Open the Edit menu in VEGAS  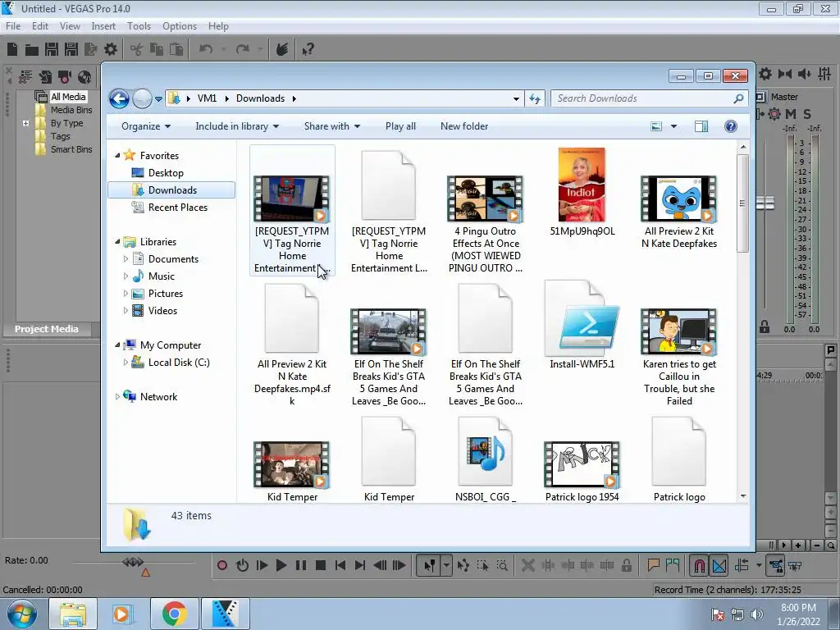coord(40,25)
